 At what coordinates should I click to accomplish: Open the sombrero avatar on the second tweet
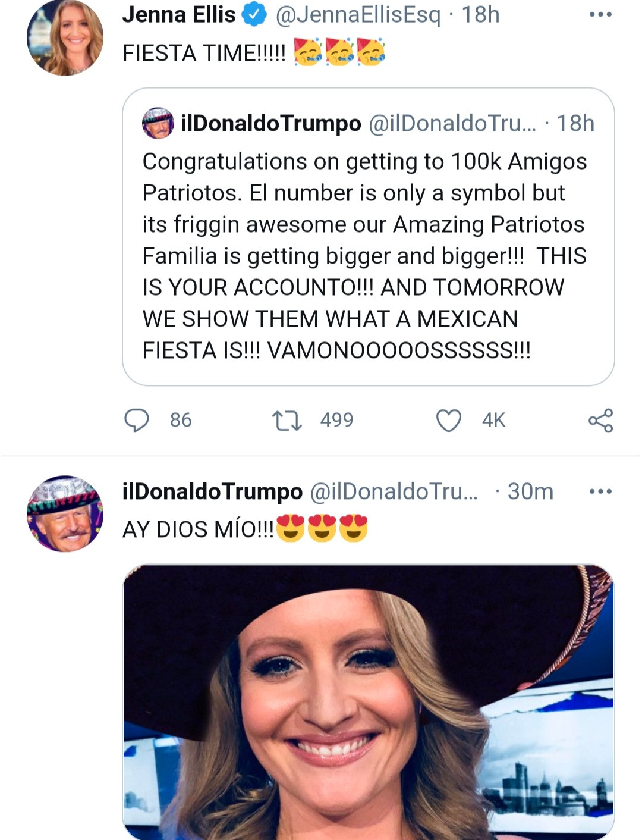coord(65,514)
